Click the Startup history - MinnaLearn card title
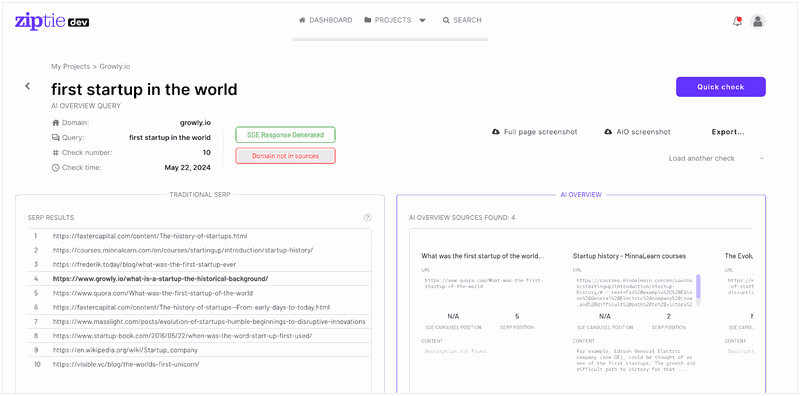Image resolution: width=800 pixels, height=396 pixels. pyautogui.click(x=629, y=256)
